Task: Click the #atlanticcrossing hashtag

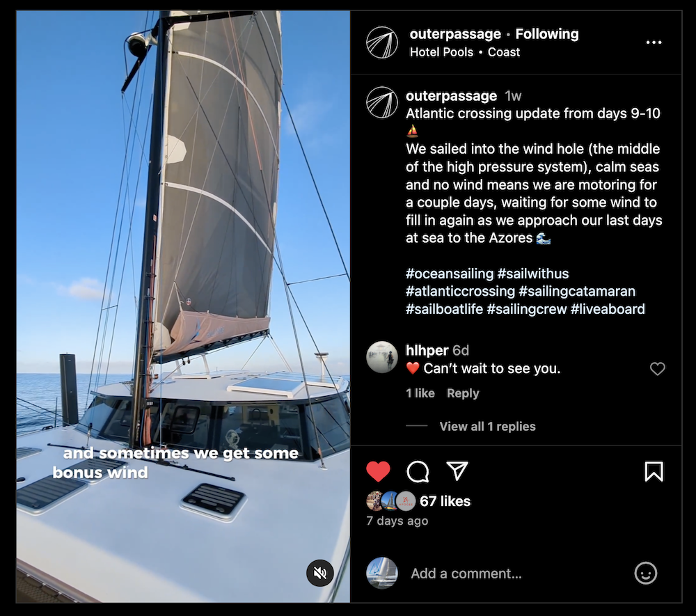Action: (x=460, y=291)
